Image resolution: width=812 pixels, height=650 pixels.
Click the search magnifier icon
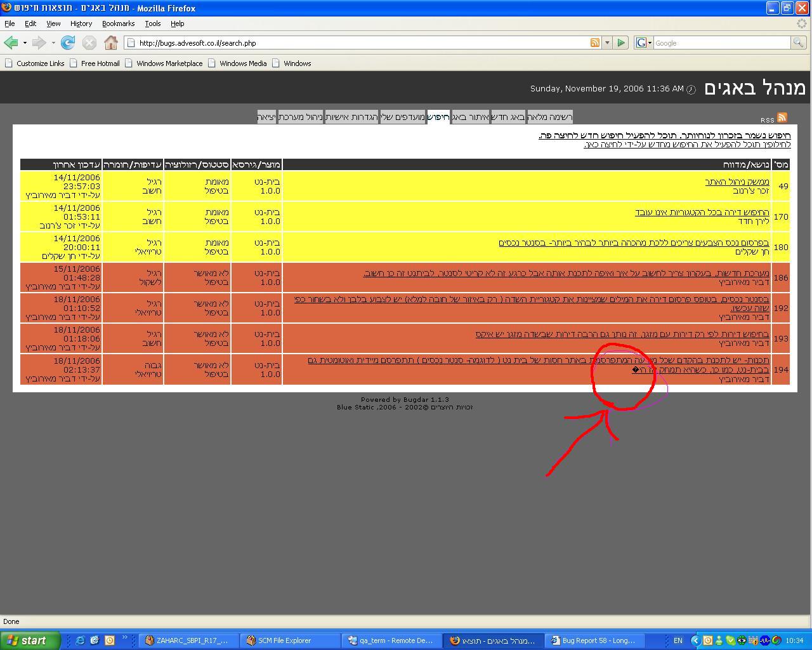(798, 43)
